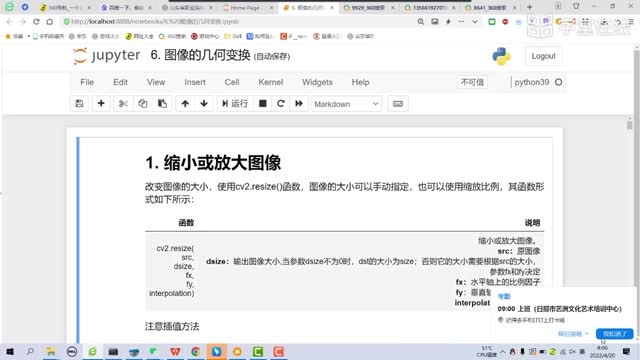Open the Cell menu
Viewport: 640px width, 360px height.
click(232, 82)
